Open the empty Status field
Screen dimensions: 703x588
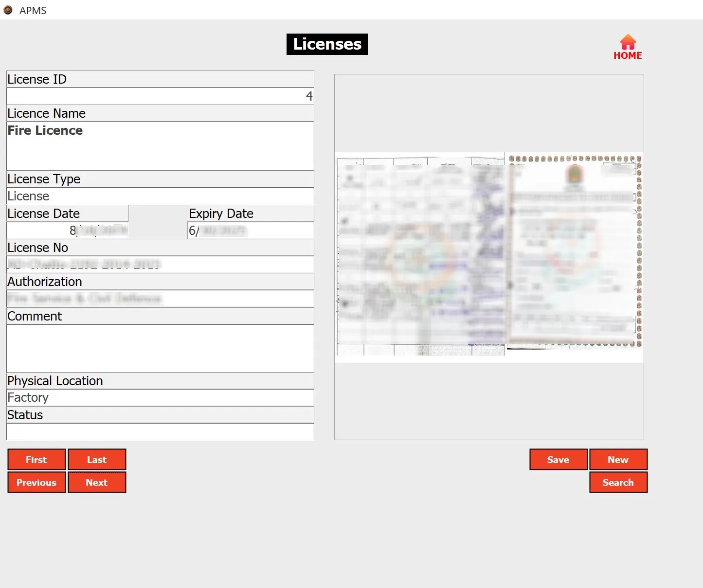[x=160, y=432]
